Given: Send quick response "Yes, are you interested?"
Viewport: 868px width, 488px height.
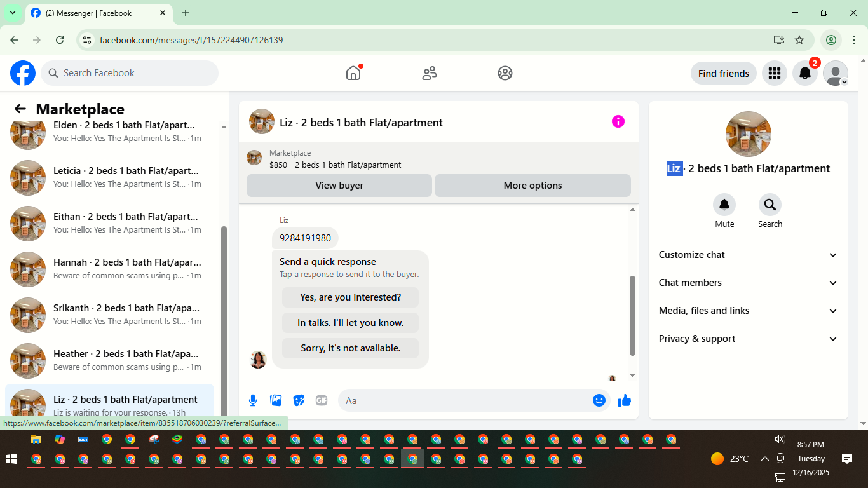Looking at the screenshot, I should (x=351, y=297).
